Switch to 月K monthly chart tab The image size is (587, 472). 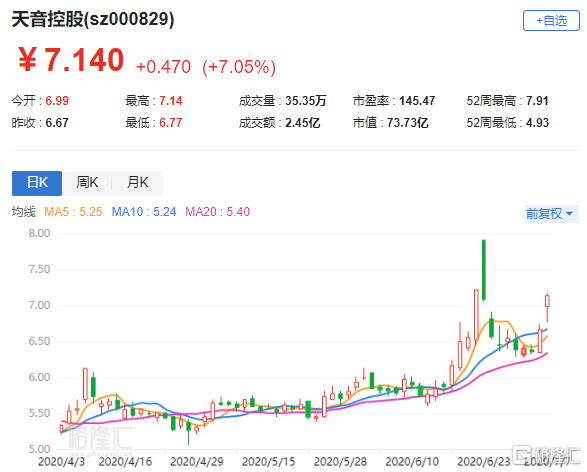pos(137,183)
